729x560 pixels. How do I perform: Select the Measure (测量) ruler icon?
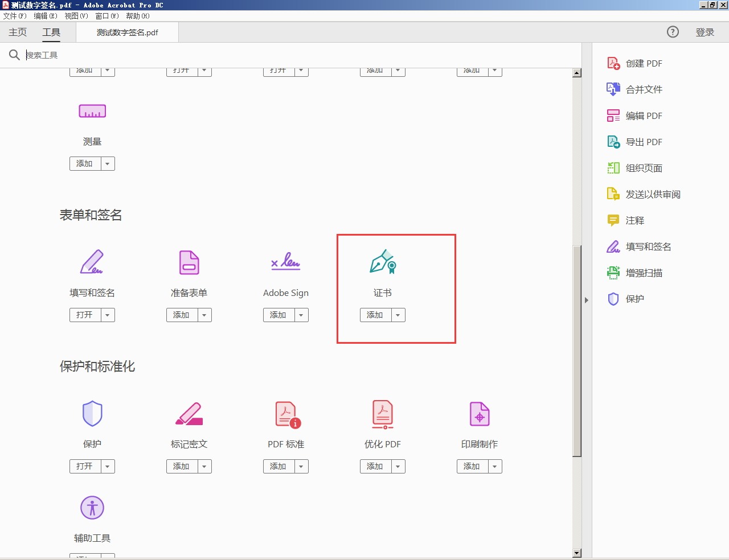coord(92,111)
